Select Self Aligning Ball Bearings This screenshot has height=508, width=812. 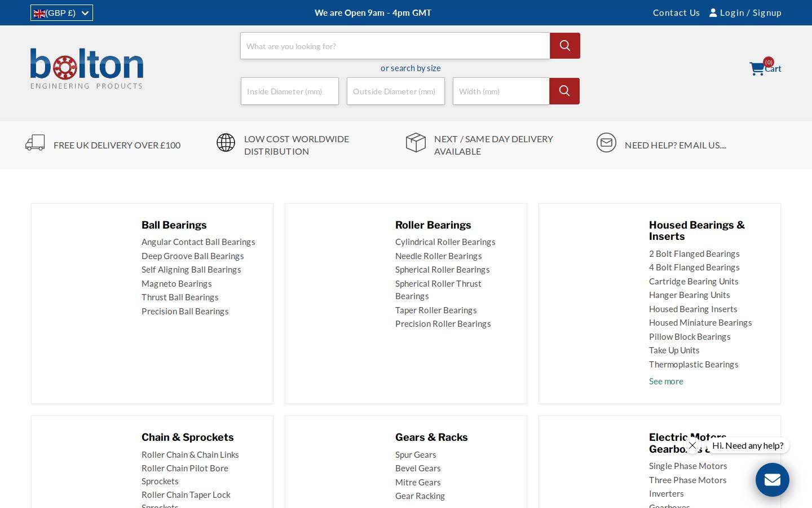191,269
